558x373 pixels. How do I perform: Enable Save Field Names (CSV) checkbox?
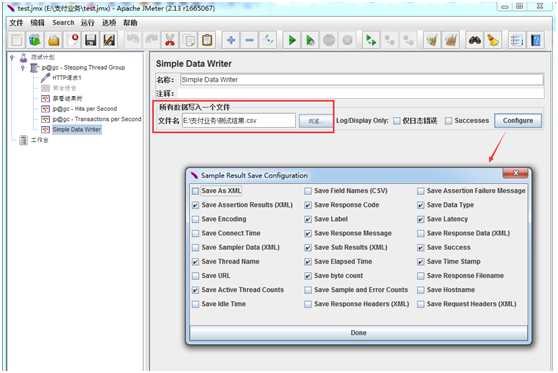[308, 191]
